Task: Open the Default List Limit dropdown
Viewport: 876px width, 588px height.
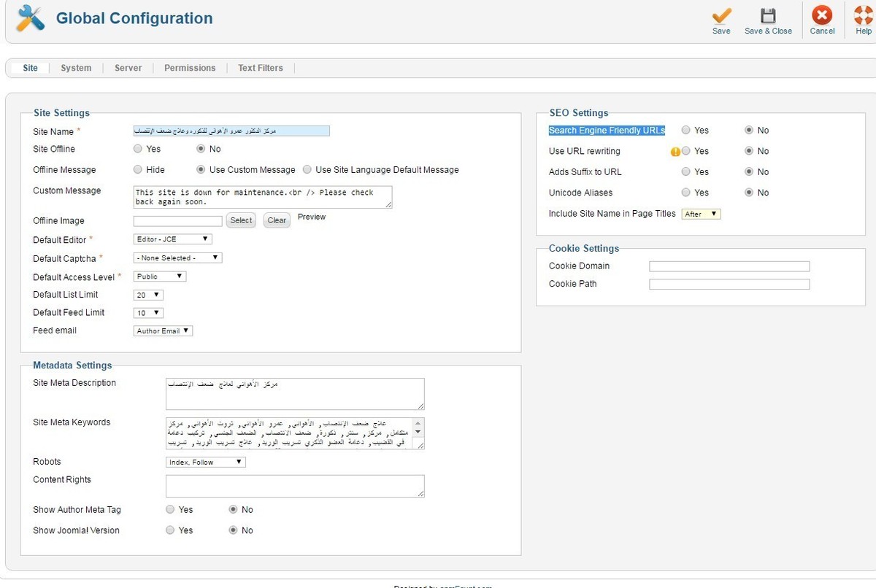Action: click(148, 295)
